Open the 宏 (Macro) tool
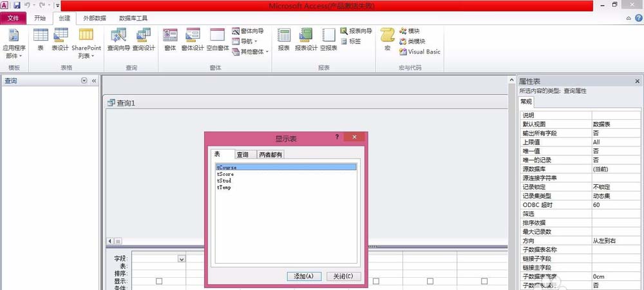The height and width of the screenshot is (290, 644). click(387, 39)
